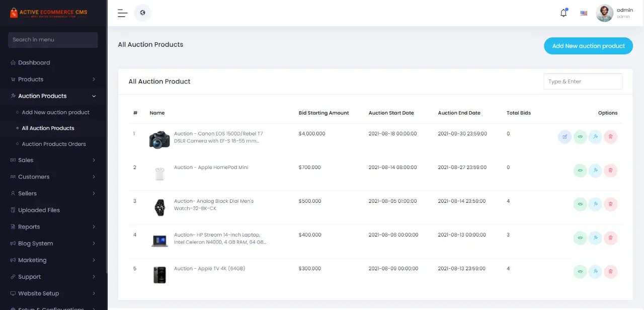
Task: Delete the Analog Black Dial Watch auction
Action: pos(610,204)
